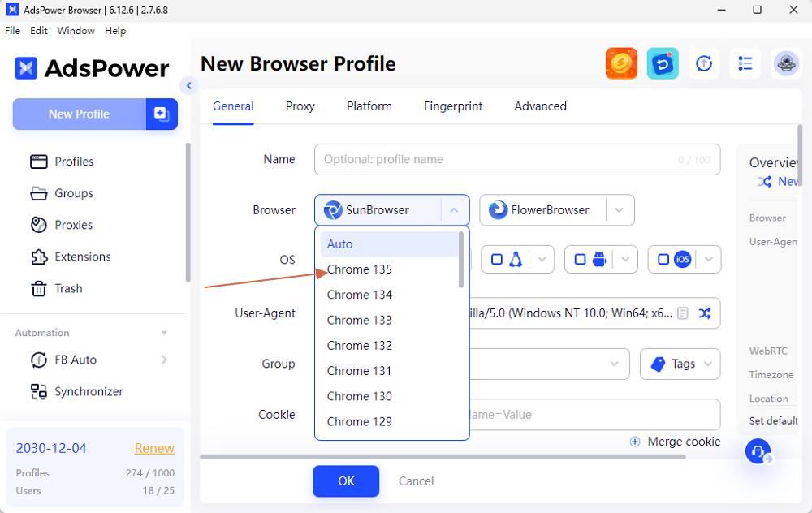Click the New shuffle icon in Overview
This screenshot has width=812, height=513.
point(765,182)
